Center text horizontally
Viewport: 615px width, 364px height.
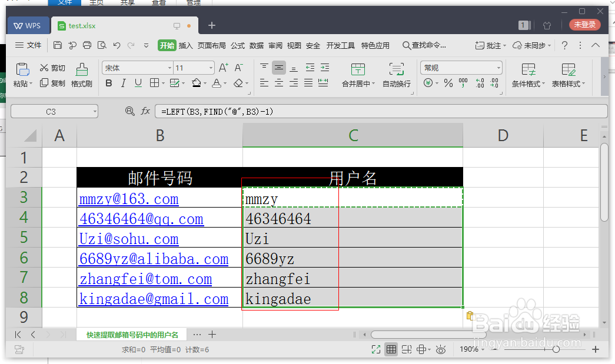[278, 83]
